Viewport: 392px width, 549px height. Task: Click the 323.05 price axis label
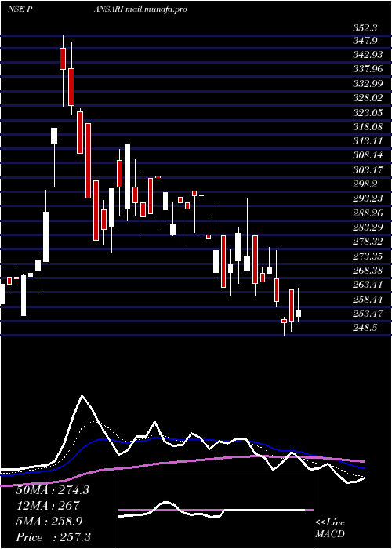click(x=368, y=112)
